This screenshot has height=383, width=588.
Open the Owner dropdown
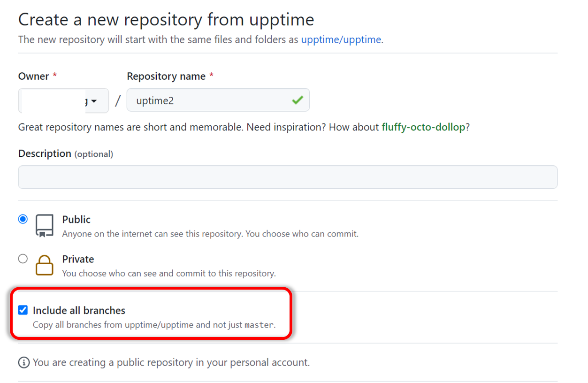(x=63, y=100)
